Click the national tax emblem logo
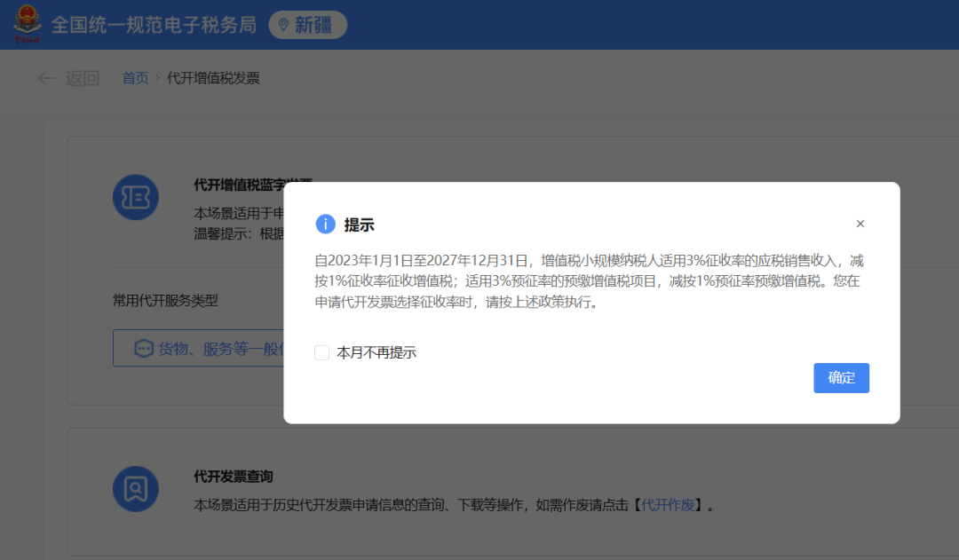Viewport: 959px width, 560px height. [x=28, y=25]
